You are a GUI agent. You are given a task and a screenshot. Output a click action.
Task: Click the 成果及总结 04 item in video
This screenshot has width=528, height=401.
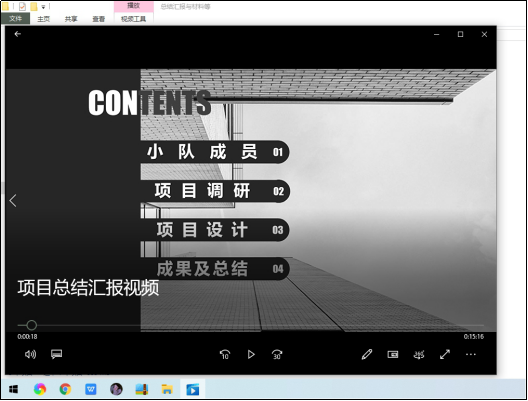(215, 269)
